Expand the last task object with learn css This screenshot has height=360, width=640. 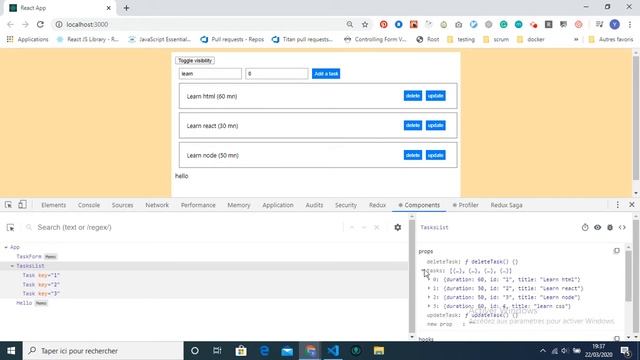pyautogui.click(x=429, y=306)
